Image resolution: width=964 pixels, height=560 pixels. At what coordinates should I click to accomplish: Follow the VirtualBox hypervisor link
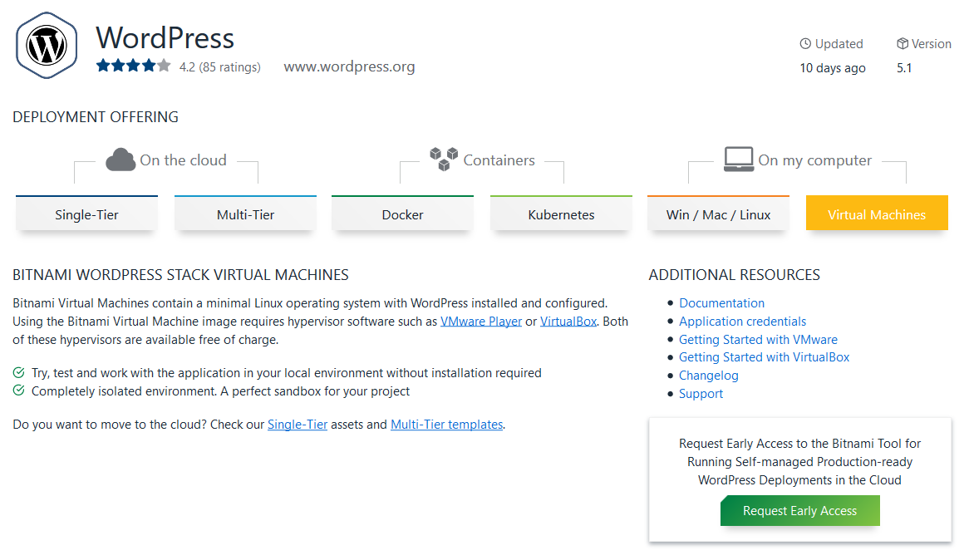coord(568,322)
